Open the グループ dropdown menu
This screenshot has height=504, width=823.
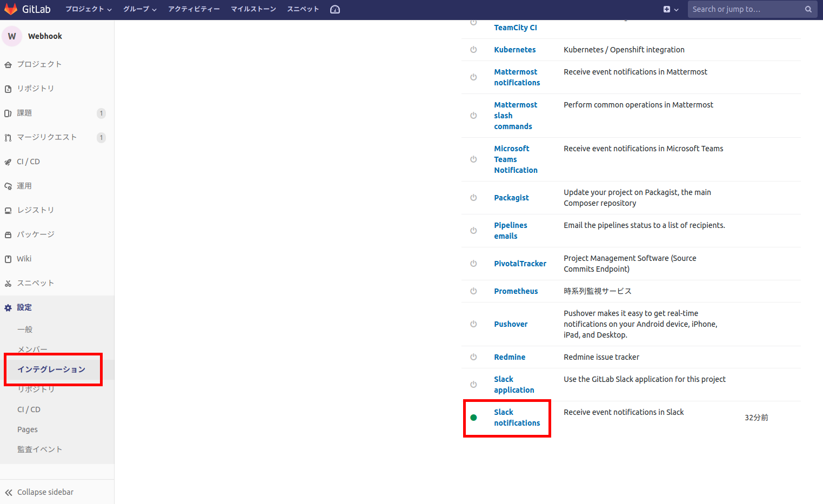(x=139, y=9)
